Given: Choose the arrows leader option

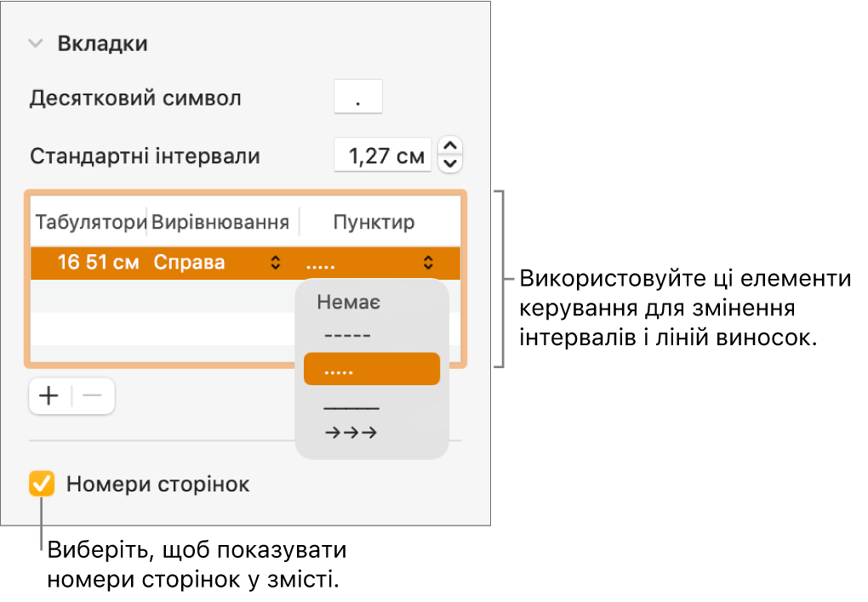Looking at the screenshot, I should (x=351, y=434).
